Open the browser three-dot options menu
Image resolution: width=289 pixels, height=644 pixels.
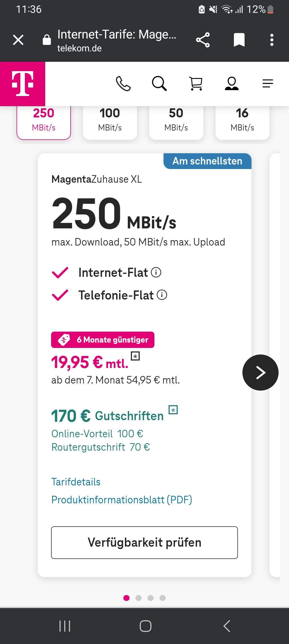coord(272,40)
